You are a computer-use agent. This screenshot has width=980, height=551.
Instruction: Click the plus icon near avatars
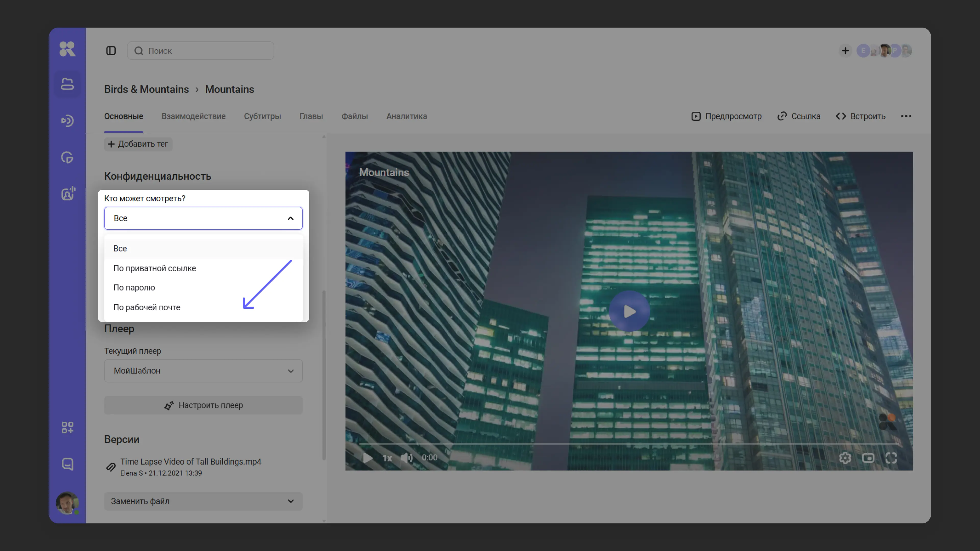845,51
